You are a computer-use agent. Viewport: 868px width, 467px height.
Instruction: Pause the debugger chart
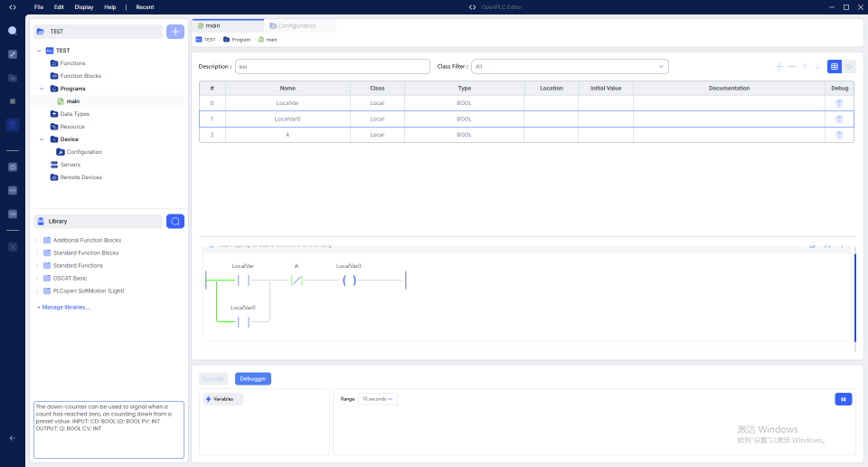(843, 399)
